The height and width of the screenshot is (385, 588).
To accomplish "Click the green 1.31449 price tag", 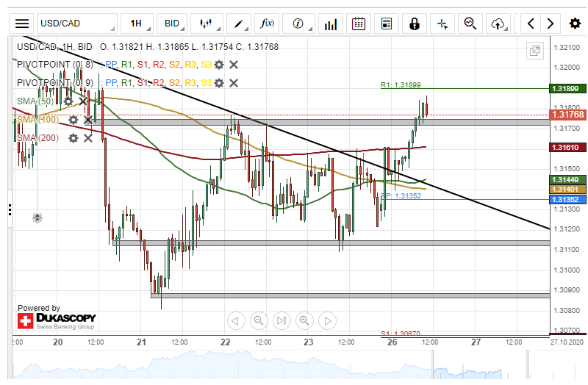I will click(x=567, y=180).
